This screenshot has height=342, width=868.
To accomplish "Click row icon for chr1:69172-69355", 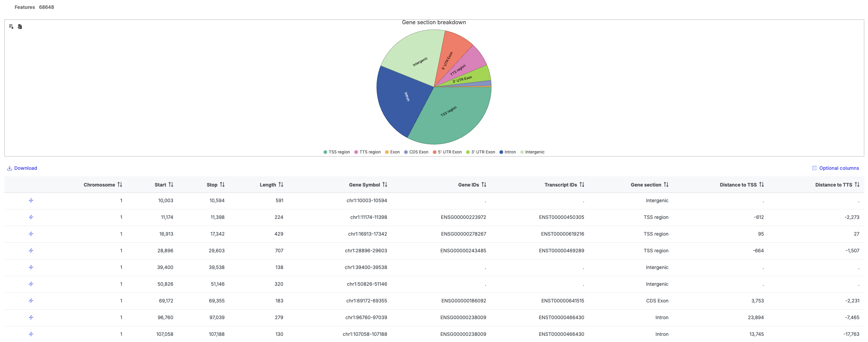I will (31, 301).
